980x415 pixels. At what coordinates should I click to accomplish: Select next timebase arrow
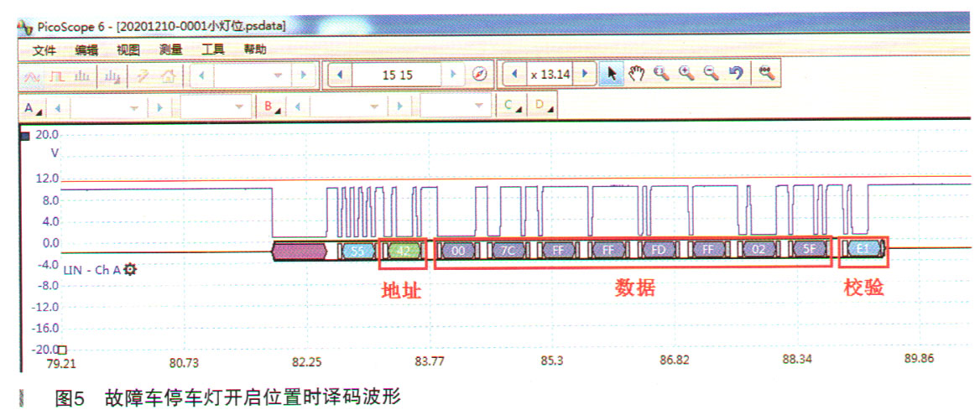point(304,75)
